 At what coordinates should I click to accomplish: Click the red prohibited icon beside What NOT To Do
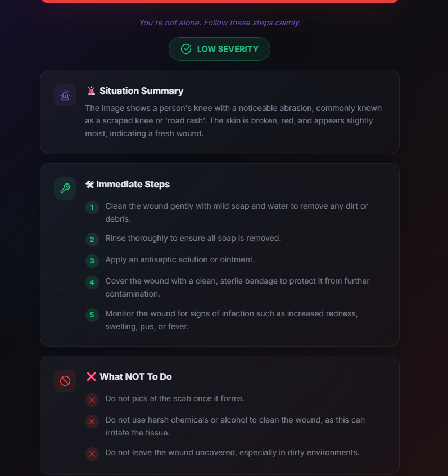65,381
